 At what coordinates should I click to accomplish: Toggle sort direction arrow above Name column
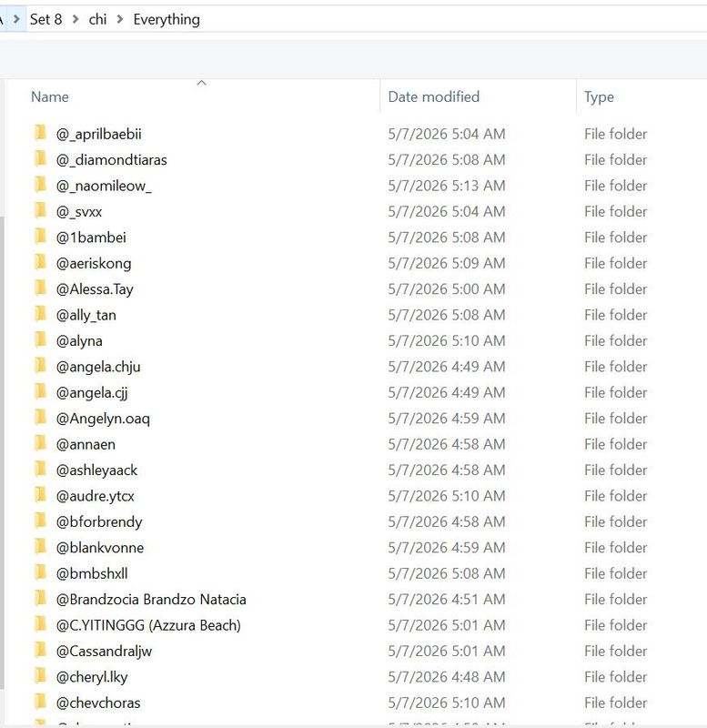click(x=201, y=83)
